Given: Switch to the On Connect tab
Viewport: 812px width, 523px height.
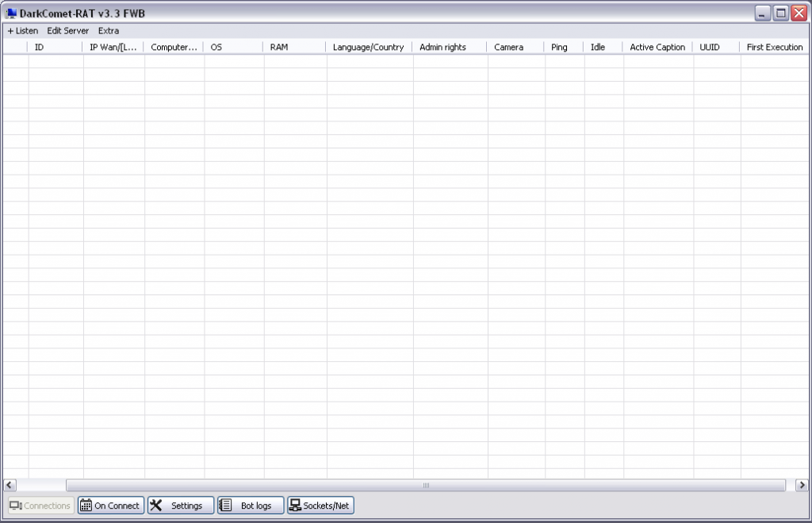Looking at the screenshot, I should click(111, 506).
